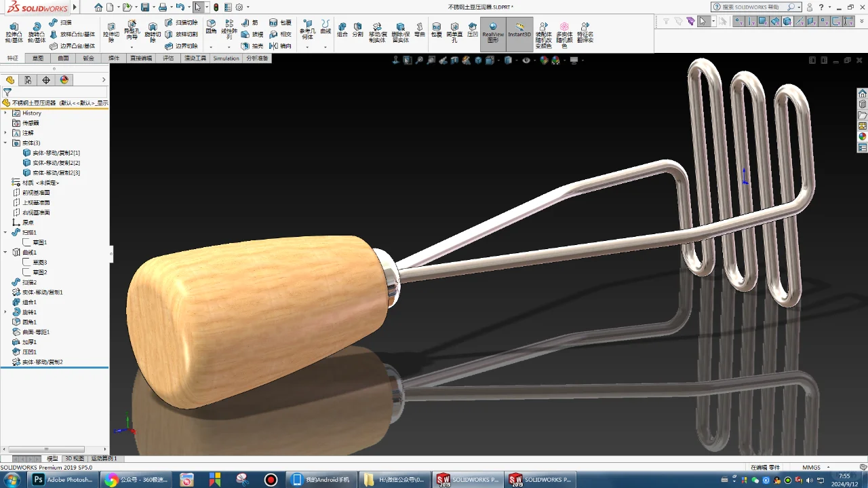This screenshot has height=488, width=868.
Task: Click the 分割 split tool
Action: pos(357,29)
